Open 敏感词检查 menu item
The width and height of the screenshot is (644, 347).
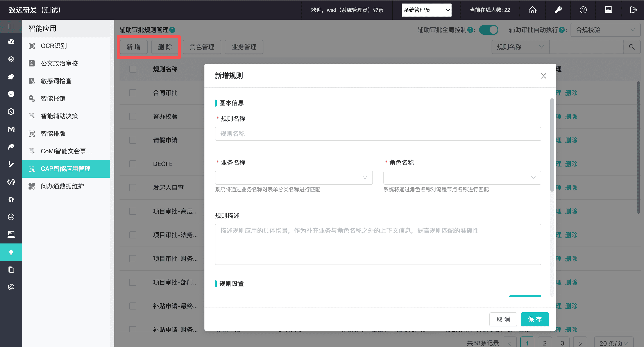click(66, 81)
